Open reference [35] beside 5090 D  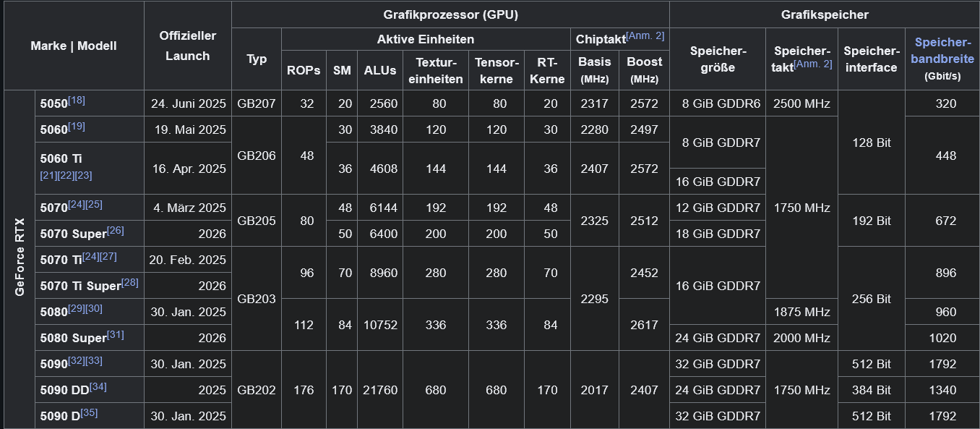pos(90,412)
